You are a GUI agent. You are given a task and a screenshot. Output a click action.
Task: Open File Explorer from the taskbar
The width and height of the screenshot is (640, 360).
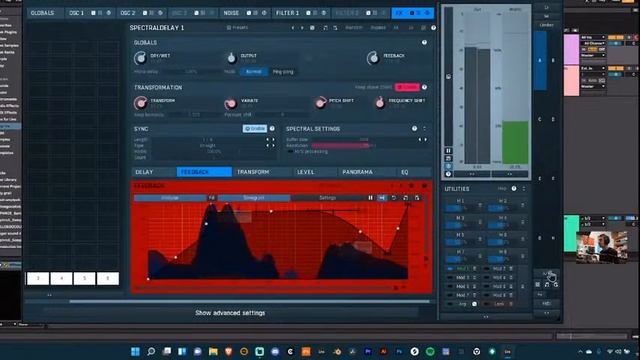pyautogui.click(x=213, y=351)
